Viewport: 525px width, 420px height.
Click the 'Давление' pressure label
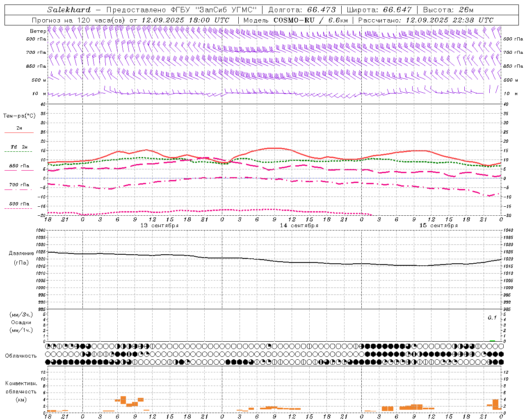pyautogui.click(x=21, y=253)
